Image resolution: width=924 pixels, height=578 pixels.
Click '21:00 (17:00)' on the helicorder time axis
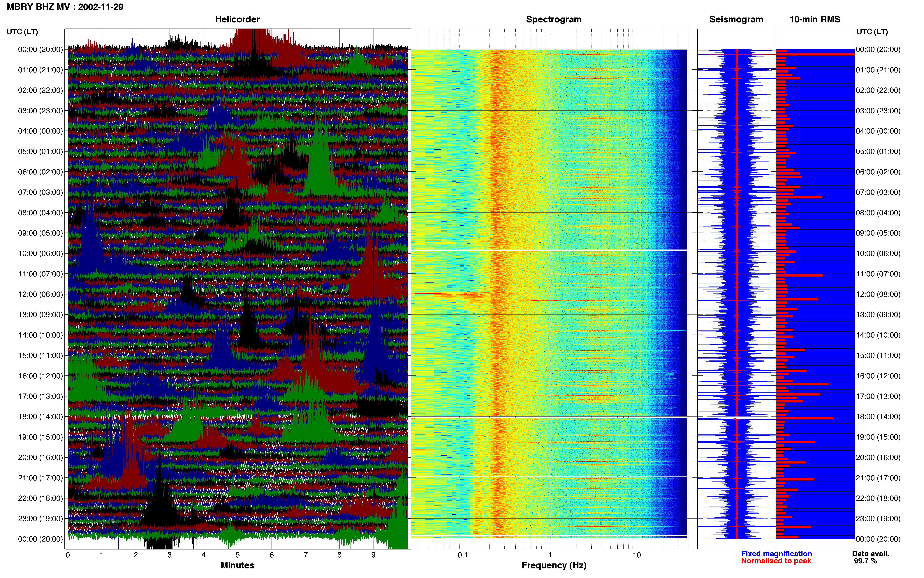[x=41, y=478]
